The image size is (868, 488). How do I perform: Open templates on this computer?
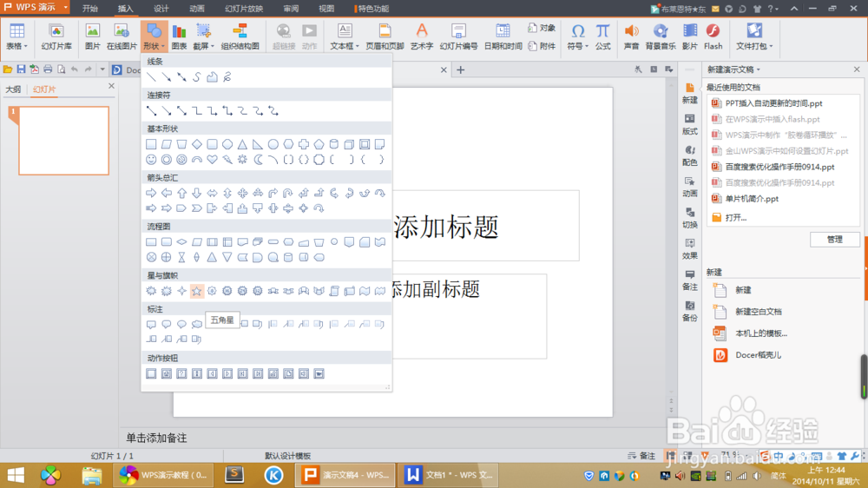pos(760,333)
